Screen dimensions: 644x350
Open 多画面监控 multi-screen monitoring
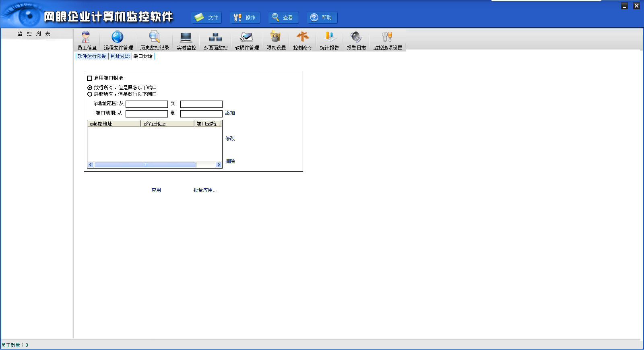(x=215, y=40)
